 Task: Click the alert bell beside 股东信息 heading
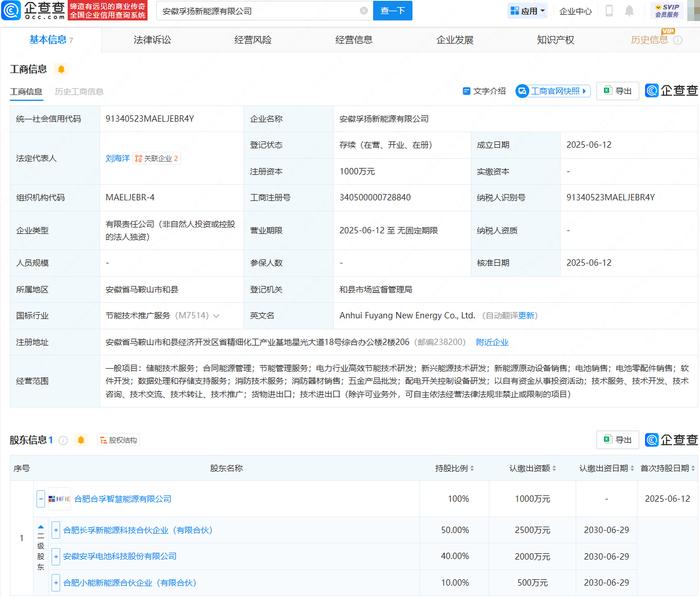[x=81, y=440]
